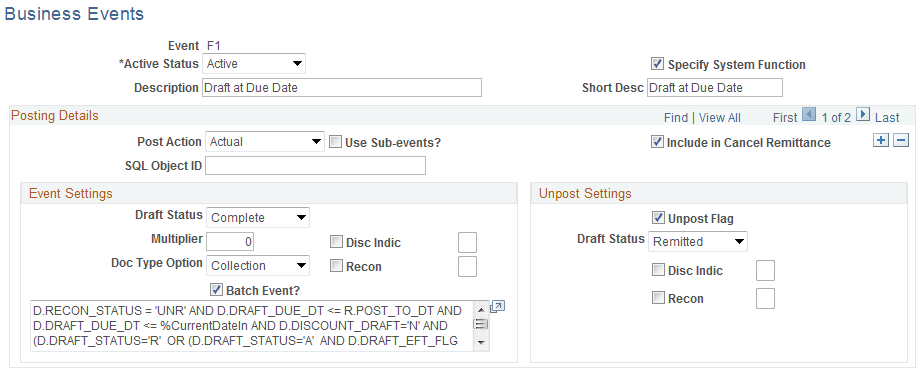Click the SQL text area scroll-down arrow
The height and width of the screenshot is (377, 924).
point(481,342)
